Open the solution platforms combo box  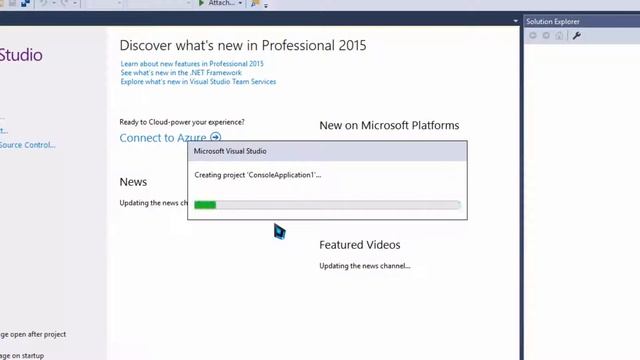(x=159, y=3)
